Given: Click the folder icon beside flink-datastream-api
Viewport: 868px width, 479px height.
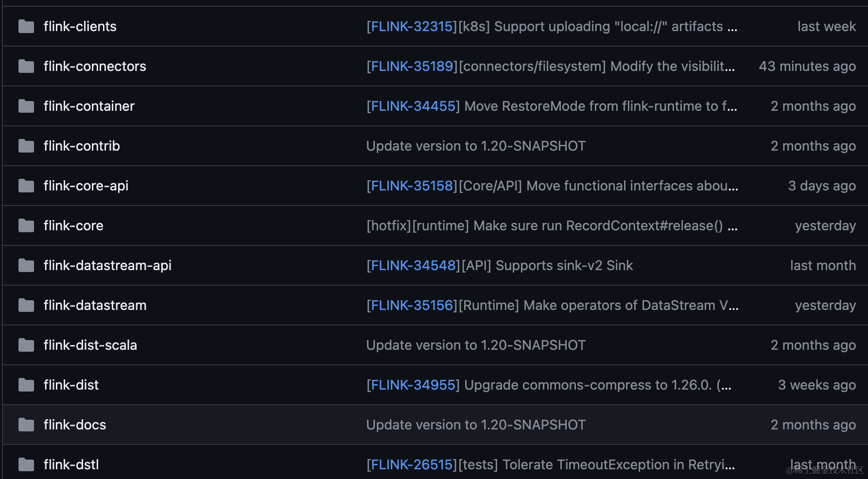Looking at the screenshot, I should 26,265.
